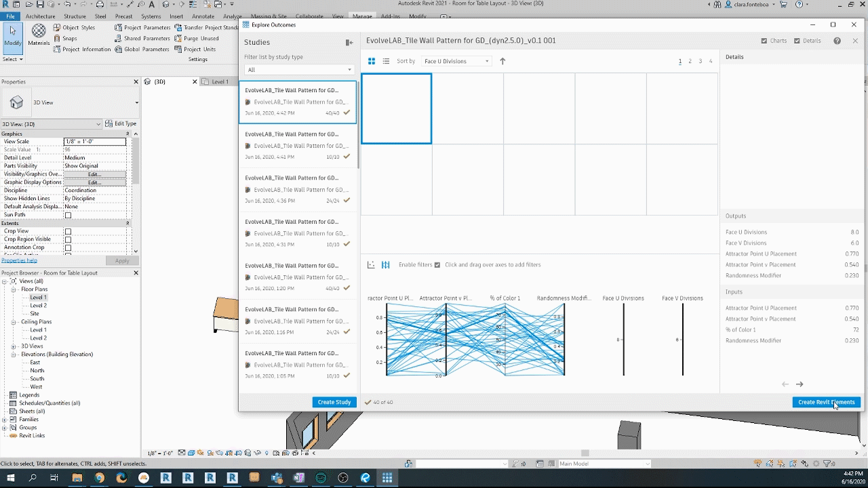The height and width of the screenshot is (488, 868).
Task: Collapse the Studies side panel
Action: (349, 43)
